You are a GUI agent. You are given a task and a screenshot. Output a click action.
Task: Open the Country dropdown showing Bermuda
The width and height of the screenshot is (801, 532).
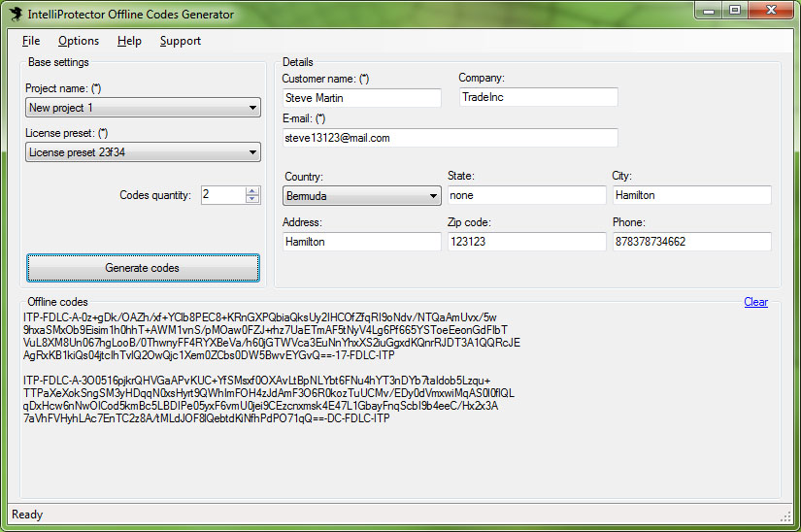[x=362, y=195]
